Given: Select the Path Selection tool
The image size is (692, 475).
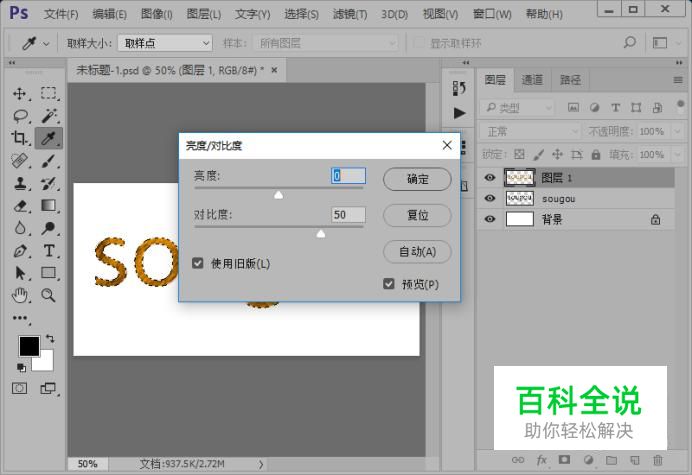Looking at the screenshot, I should click(x=20, y=273).
